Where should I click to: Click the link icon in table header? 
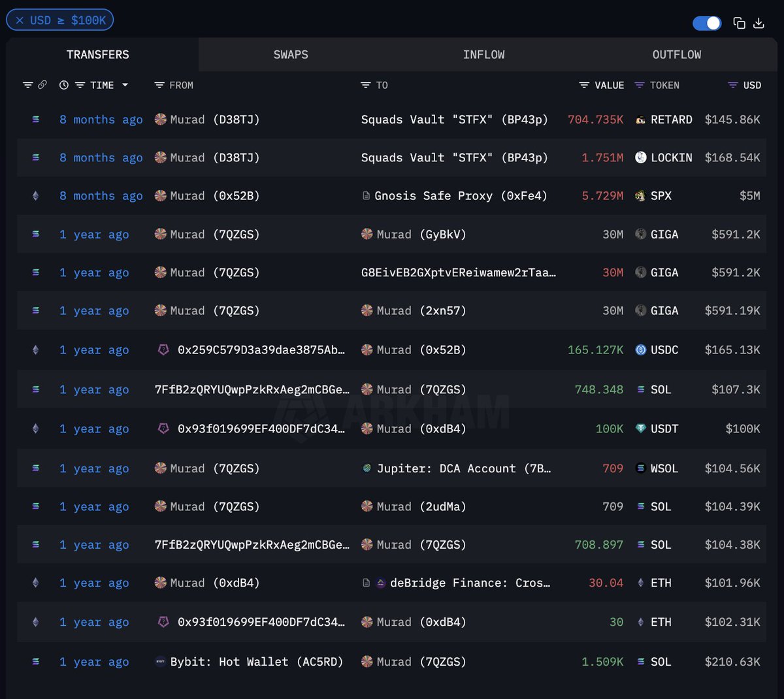pos(42,85)
